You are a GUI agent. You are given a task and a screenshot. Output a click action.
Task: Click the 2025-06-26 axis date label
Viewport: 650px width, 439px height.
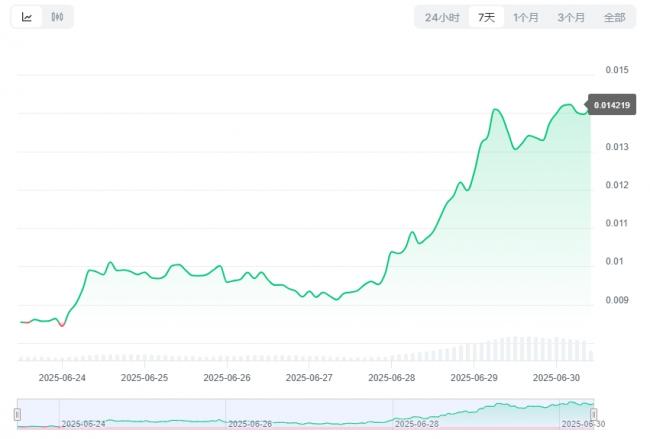click(227, 378)
